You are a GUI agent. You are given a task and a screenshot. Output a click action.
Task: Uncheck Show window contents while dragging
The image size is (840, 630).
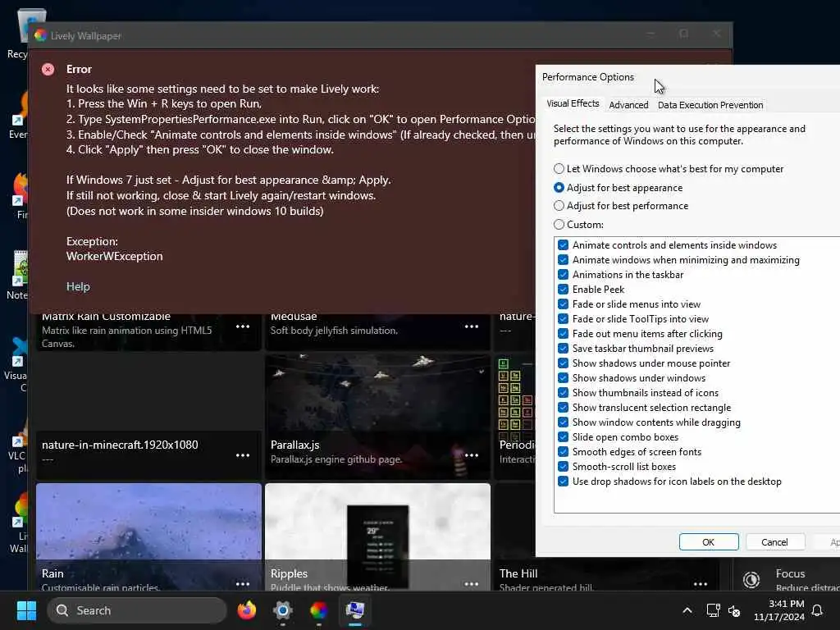pyautogui.click(x=563, y=422)
